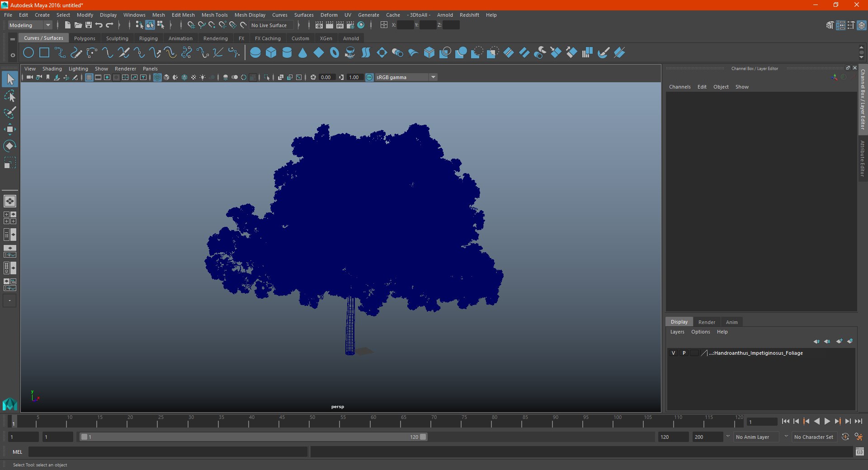868x470 pixels.
Task: Activate the Rotate tool in toolbox
Action: point(10,146)
